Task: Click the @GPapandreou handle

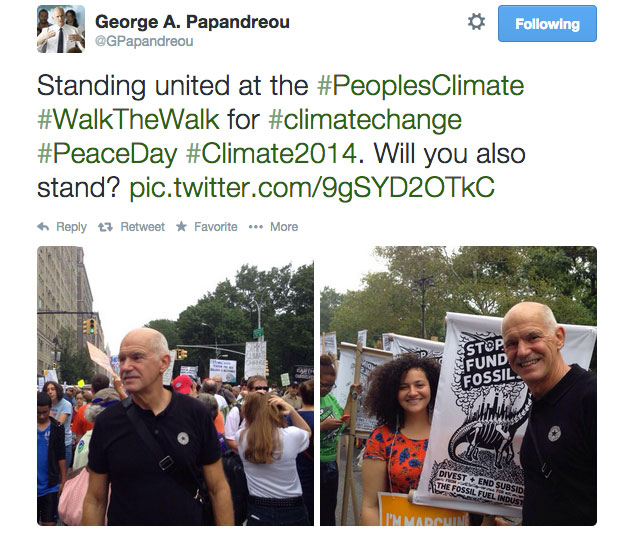Action: coord(144,41)
